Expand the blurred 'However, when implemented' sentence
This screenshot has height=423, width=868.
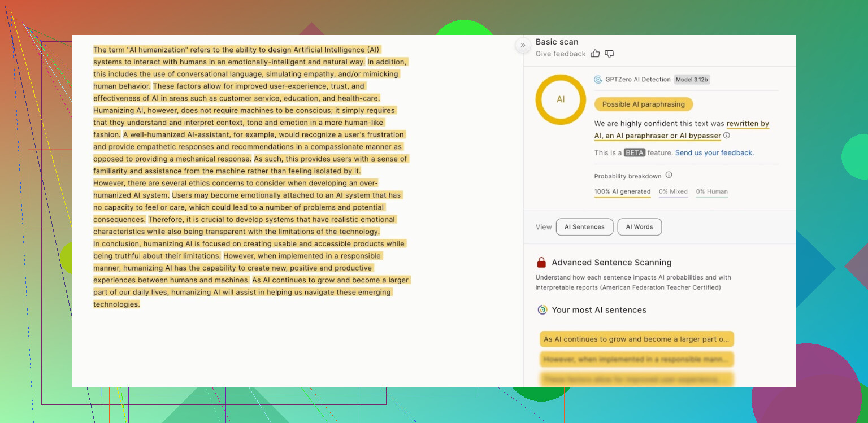click(636, 359)
